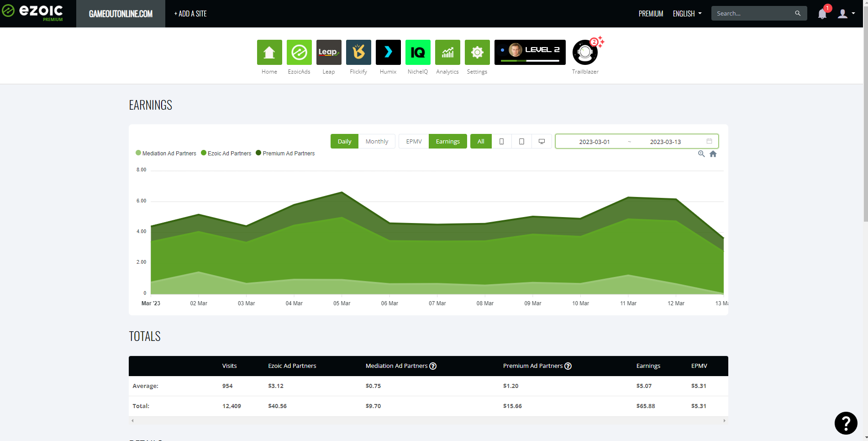The width and height of the screenshot is (868, 441).
Task: Click average earnings value $5.07
Action: coord(644,386)
